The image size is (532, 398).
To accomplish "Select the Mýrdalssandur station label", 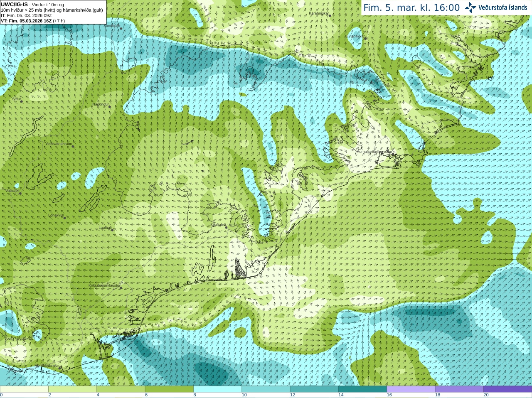I will [47, 366].
